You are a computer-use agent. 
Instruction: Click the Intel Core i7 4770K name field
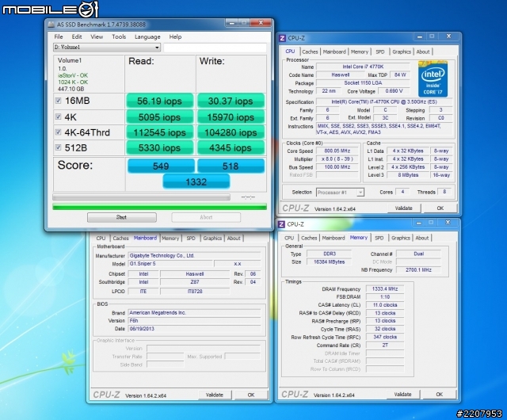coord(363,67)
